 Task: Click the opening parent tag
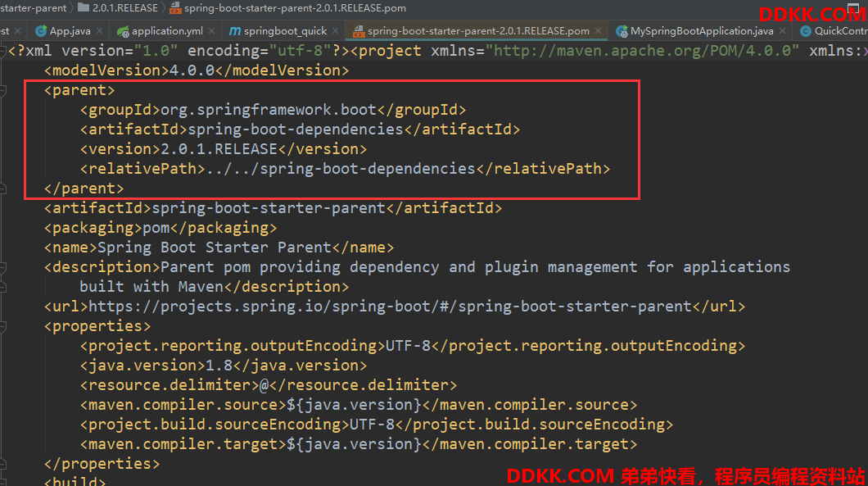click(x=79, y=90)
